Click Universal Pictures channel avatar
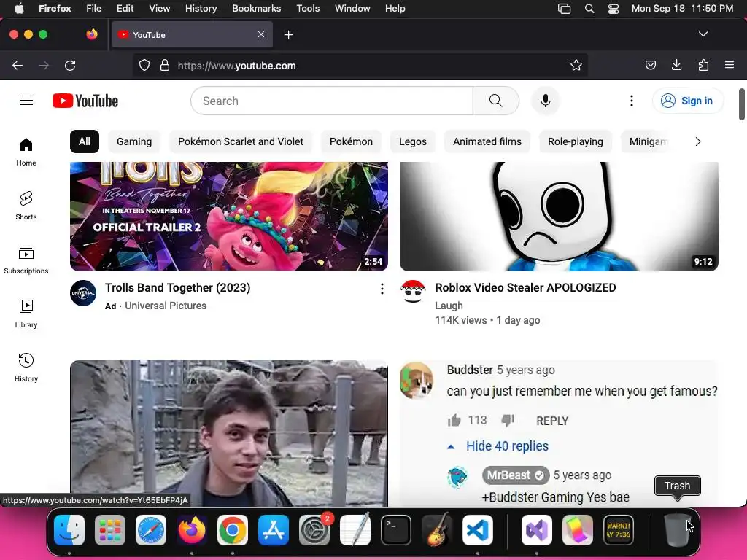This screenshot has height=560, width=747. point(83,293)
